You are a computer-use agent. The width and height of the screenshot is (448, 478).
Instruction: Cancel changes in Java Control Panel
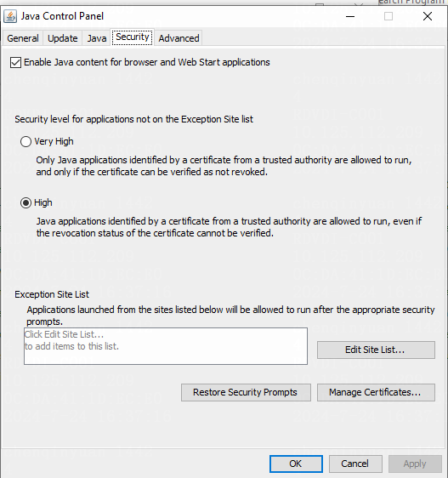(x=355, y=464)
